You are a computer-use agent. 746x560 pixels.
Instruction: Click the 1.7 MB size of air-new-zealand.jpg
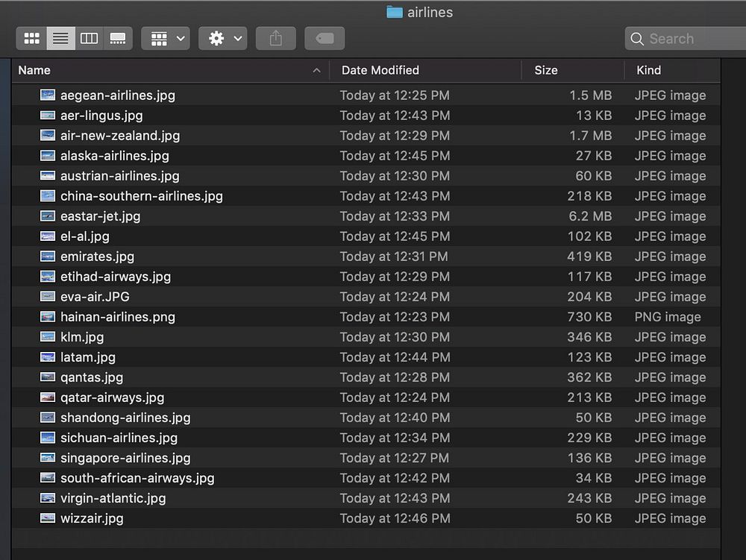tap(590, 136)
